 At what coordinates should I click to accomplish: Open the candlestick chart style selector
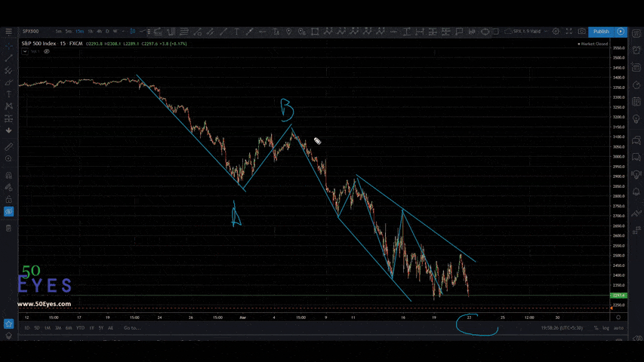tap(133, 32)
